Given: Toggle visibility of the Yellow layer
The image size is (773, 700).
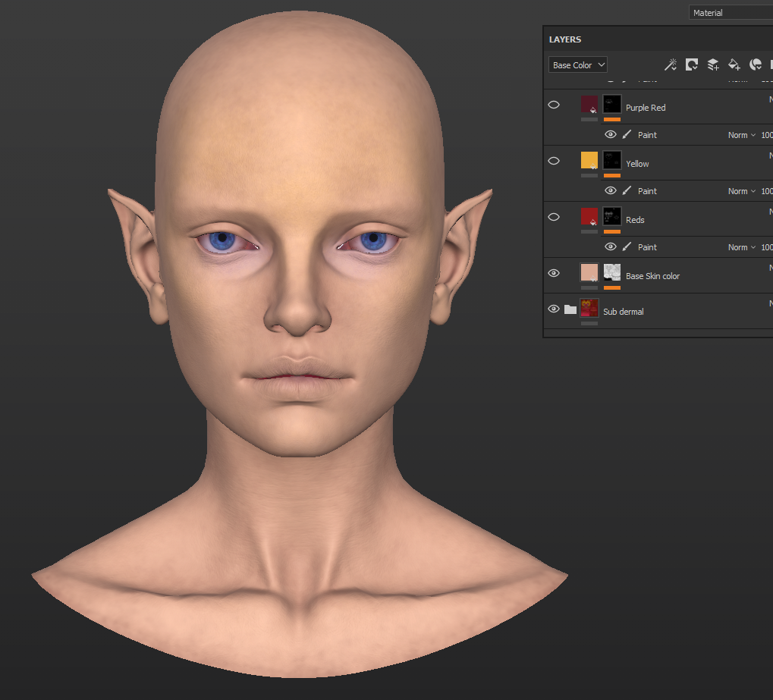Looking at the screenshot, I should (x=554, y=162).
